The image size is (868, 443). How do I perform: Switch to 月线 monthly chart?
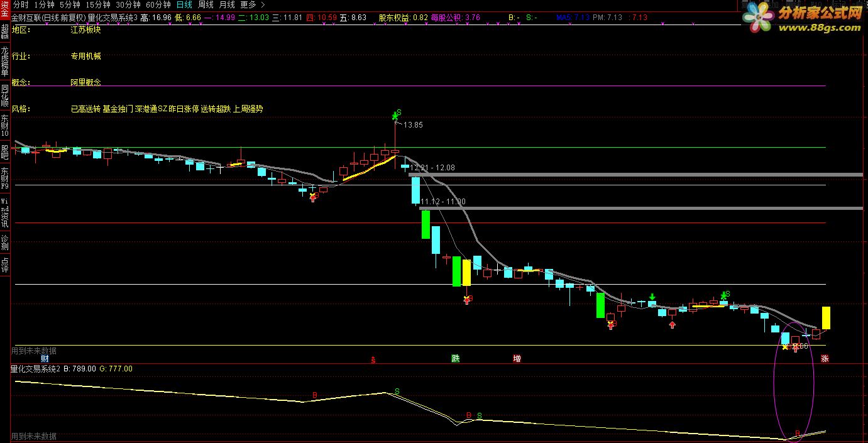point(226,4)
